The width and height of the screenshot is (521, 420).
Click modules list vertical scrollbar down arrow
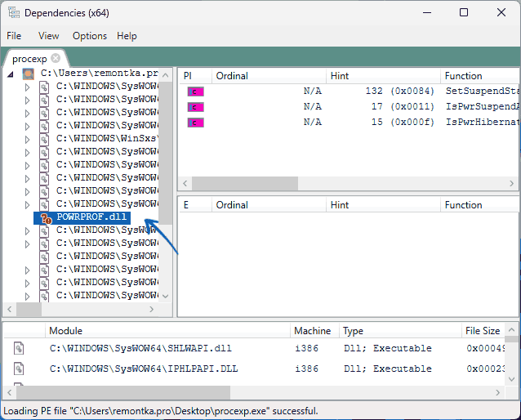512,379
